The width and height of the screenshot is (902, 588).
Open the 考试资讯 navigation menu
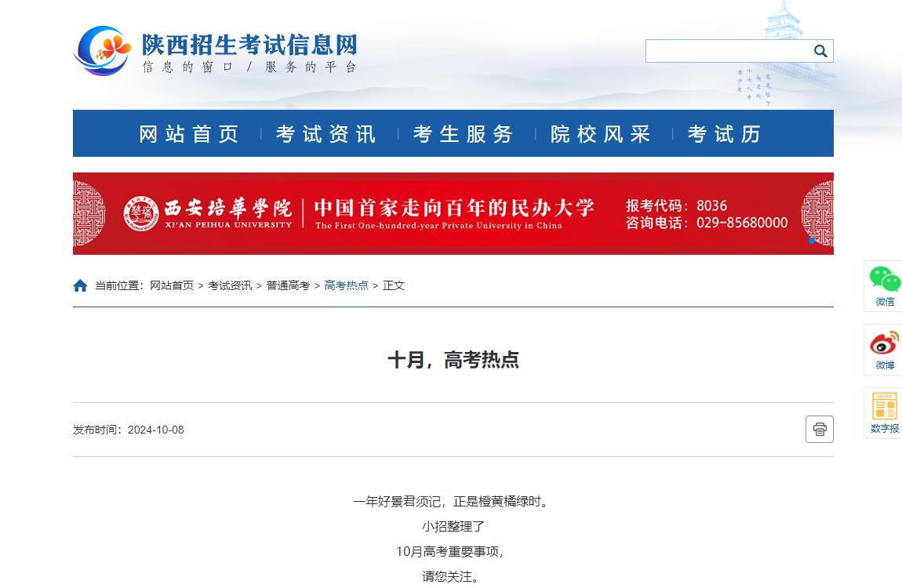click(x=325, y=133)
